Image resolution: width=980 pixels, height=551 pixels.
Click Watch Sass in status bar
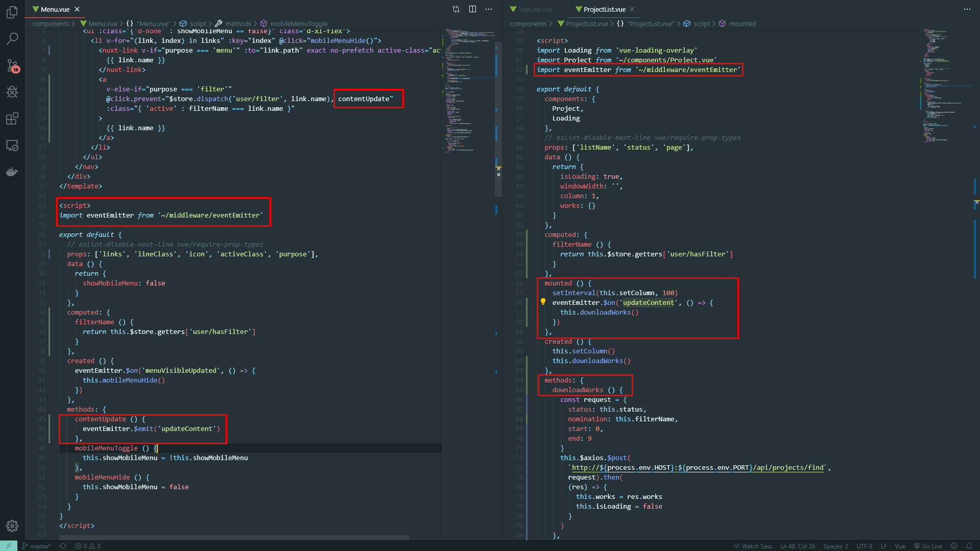tap(753, 546)
